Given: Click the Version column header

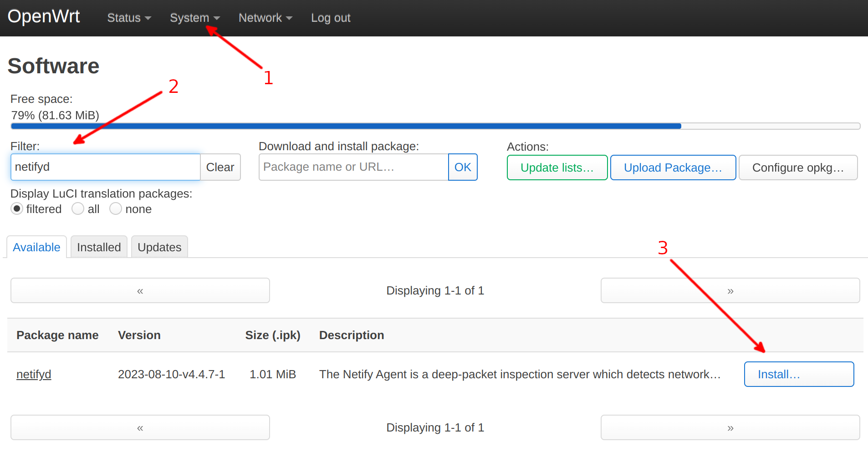Looking at the screenshot, I should (x=139, y=335).
